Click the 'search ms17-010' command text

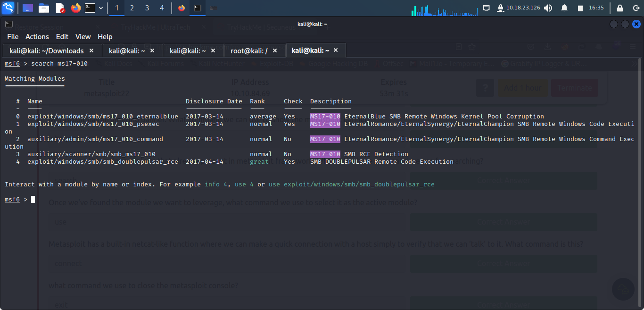tap(59, 64)
